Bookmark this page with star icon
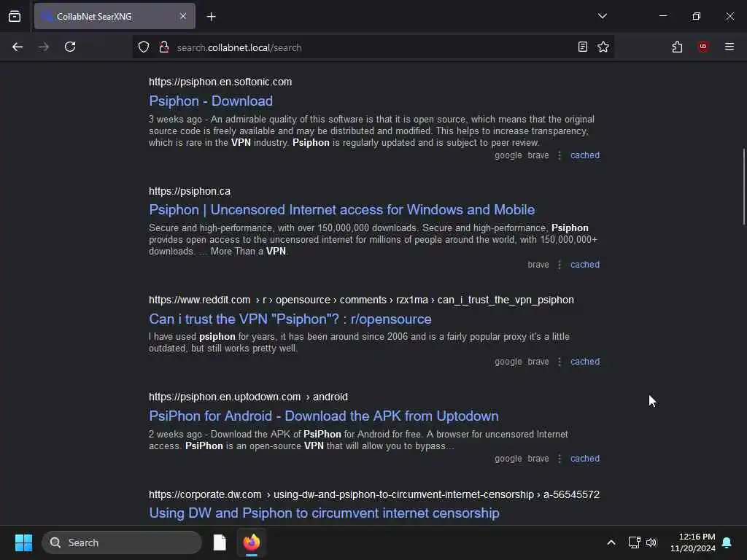The width and height of the screenshot is (747, 560). point(603,47)
